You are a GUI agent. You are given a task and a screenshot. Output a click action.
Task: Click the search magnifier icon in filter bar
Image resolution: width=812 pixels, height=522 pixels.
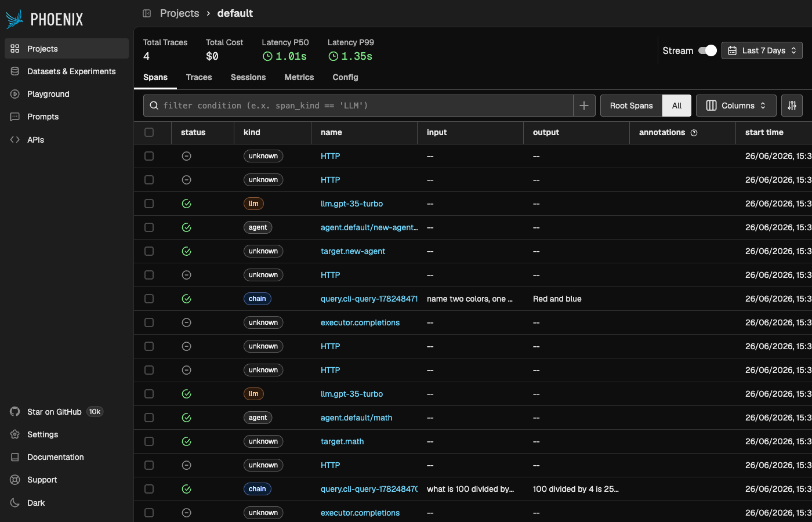coord(154,106)
